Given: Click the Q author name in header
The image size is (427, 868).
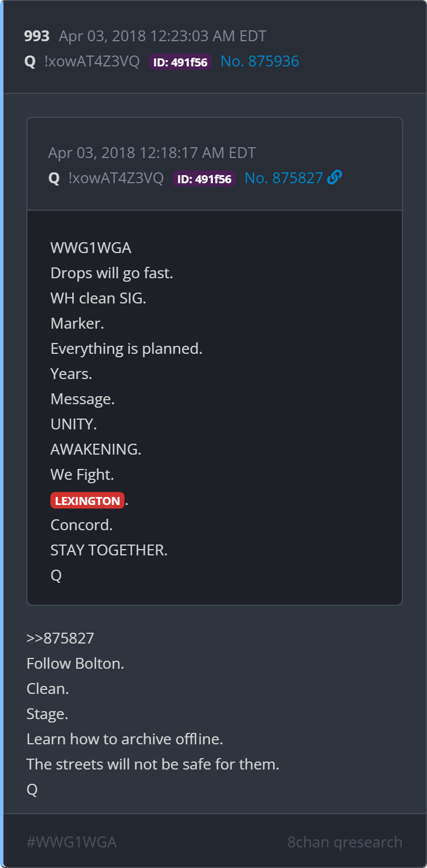Looking at the screenshot, I should (x=30, y=62).
